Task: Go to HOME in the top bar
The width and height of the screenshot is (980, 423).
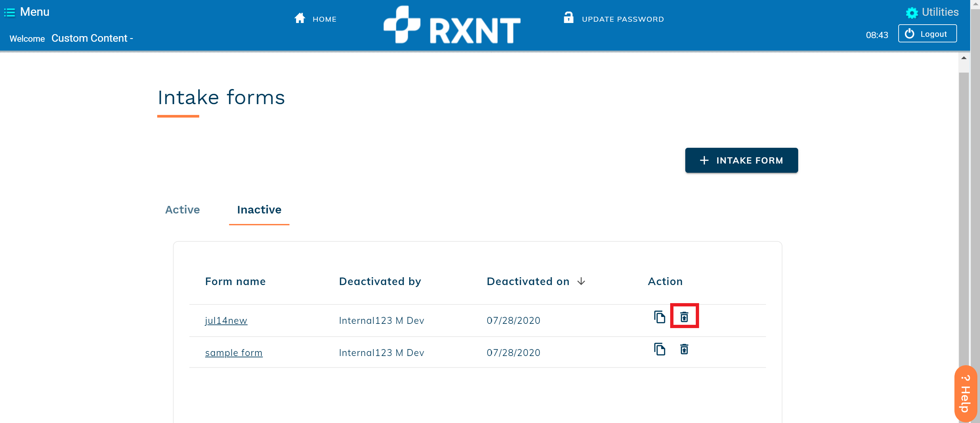Action: 325,19
